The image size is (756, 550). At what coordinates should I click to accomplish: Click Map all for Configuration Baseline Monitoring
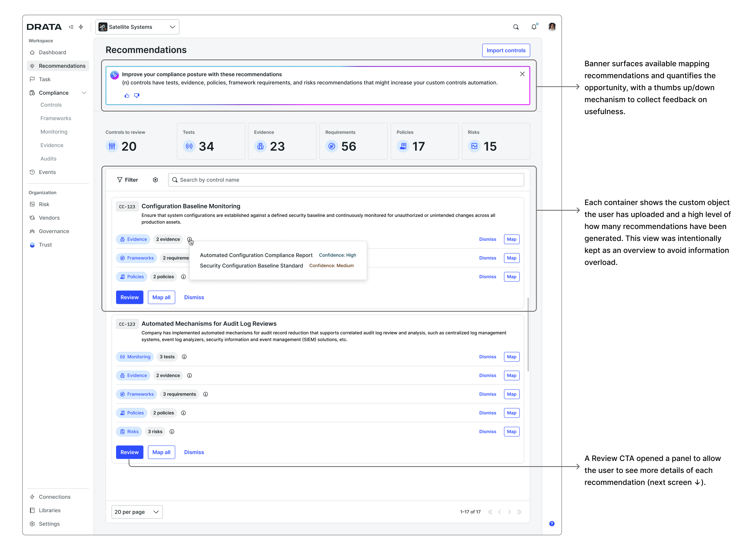(161, 297)
